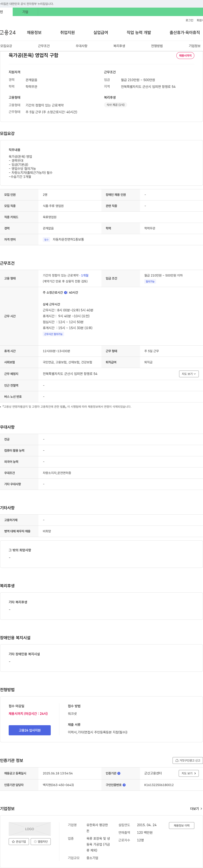Image resolution: width=203 pixels, height=868 pixels.
Task: Click the 육류영업원 keyword cell
Action: pos(49,217)
